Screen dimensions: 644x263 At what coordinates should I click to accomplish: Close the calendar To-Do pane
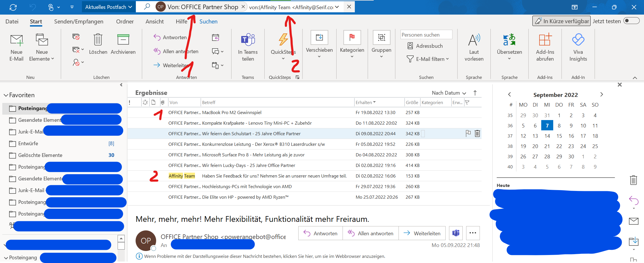click(x=619, y=85)
